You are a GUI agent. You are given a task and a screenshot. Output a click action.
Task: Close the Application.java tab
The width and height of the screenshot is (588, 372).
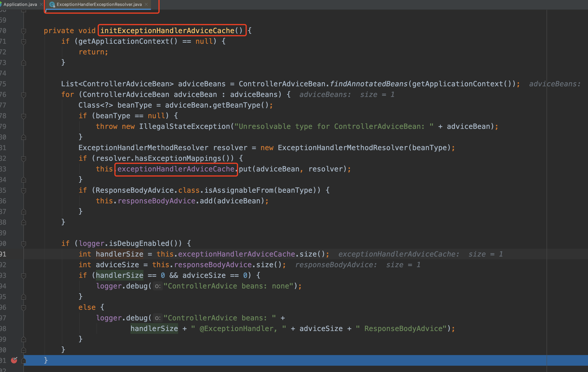[41, 4]
